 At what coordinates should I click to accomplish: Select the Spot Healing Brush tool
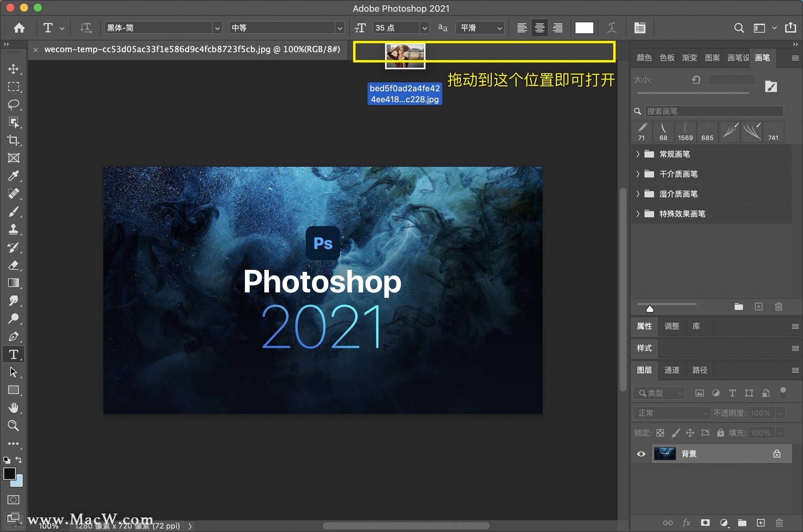click(x=13, y=193)
